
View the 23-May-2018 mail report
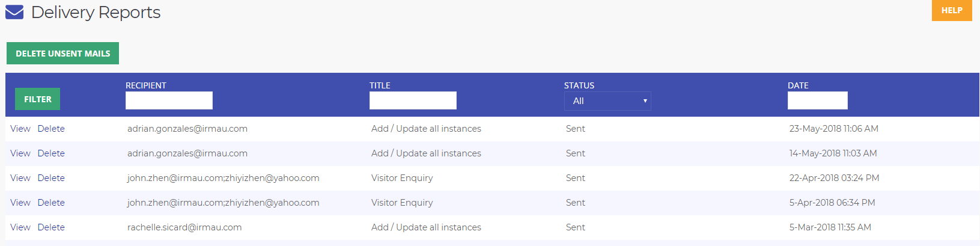pos(20,129)
